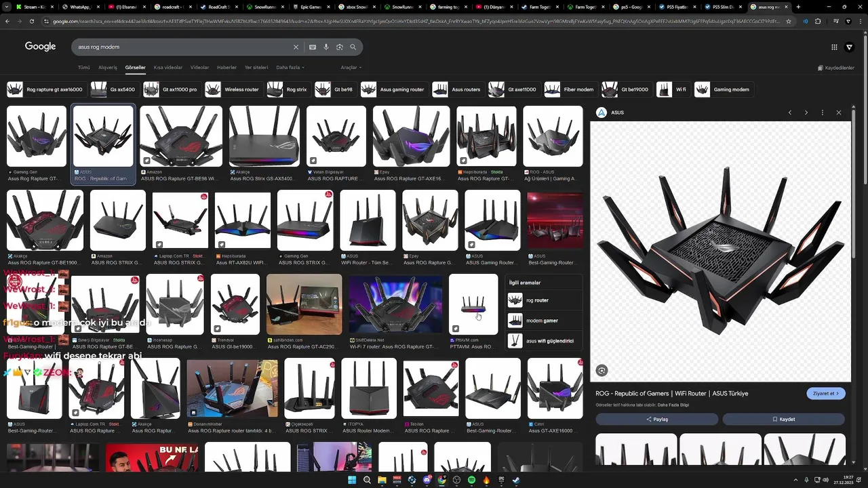Open Windows taskbar search

tap(367, 480)
